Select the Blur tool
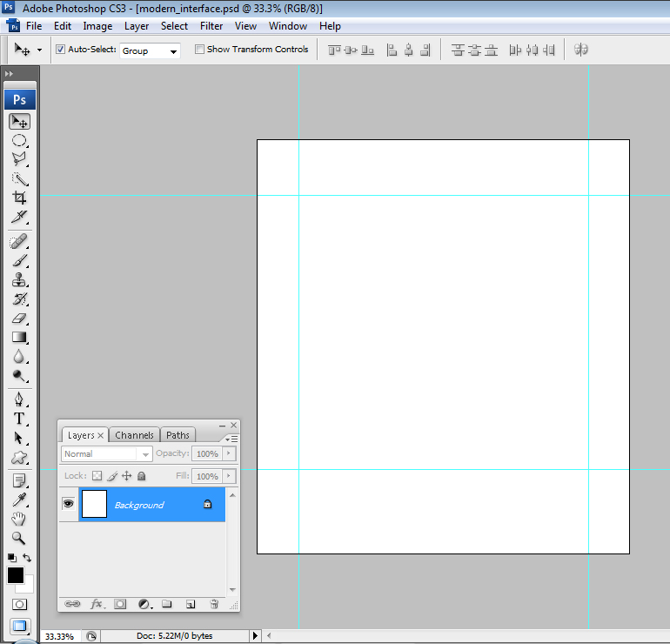The image size is (670, 644). [x=19, y=357]
